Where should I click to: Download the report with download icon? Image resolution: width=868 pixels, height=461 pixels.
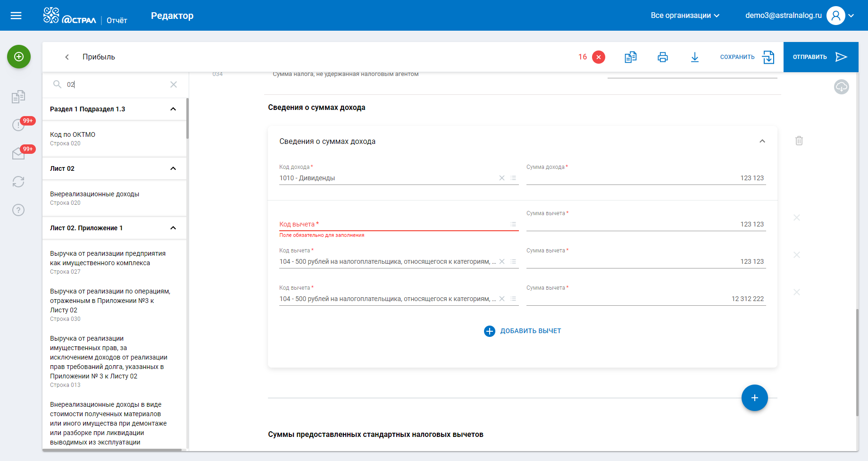(695, 57)
